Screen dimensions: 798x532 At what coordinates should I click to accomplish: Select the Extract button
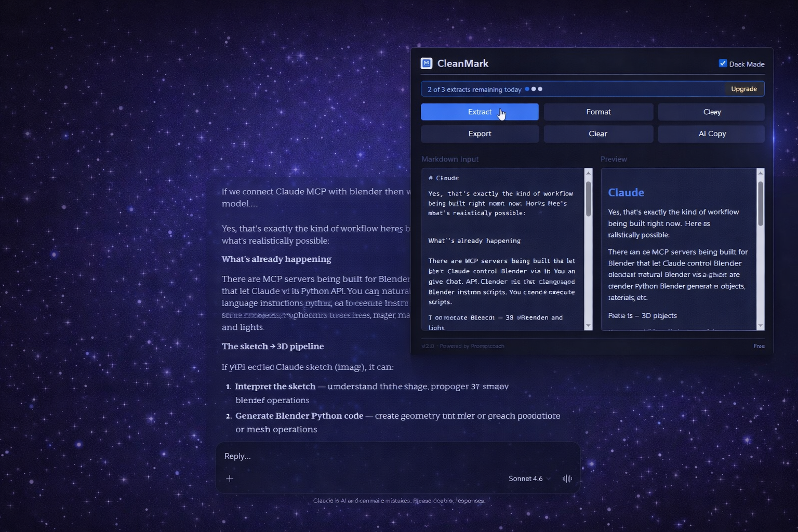pyautogui.click(x=479, y=112)
